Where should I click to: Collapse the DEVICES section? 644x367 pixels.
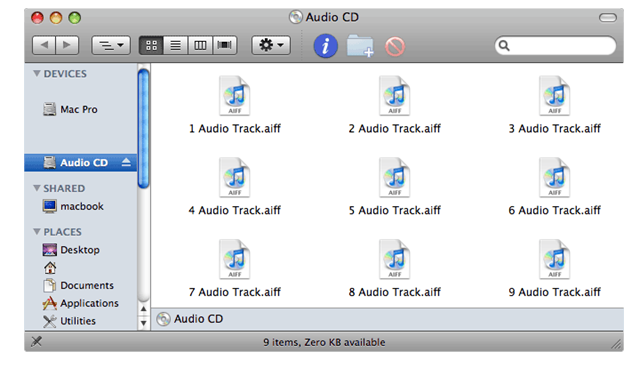click(37, 73)
